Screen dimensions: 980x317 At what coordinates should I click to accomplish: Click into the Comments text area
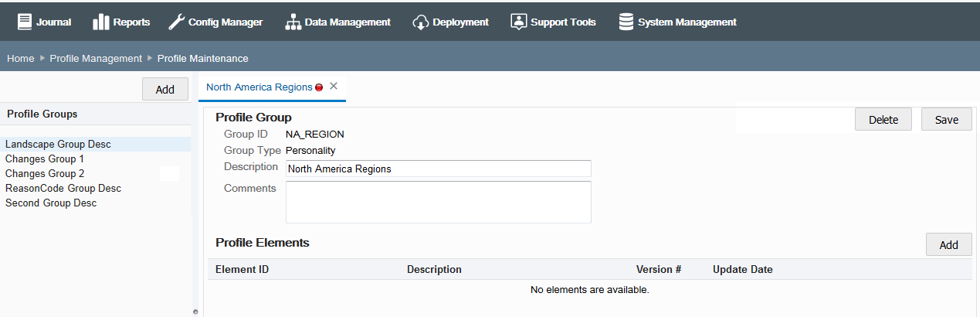click(x=438, y=202)
